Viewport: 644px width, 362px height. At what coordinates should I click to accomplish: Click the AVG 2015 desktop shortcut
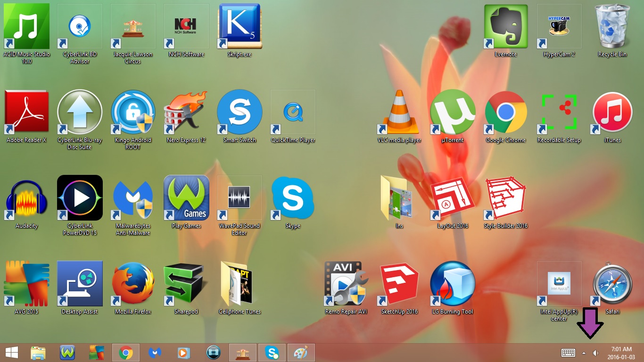tap(26, 284)
